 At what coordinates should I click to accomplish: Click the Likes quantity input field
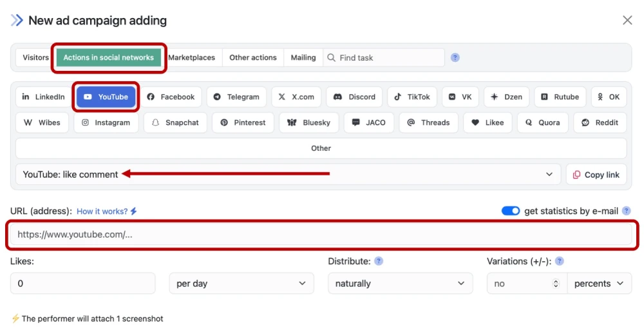(x=83, y=283)
